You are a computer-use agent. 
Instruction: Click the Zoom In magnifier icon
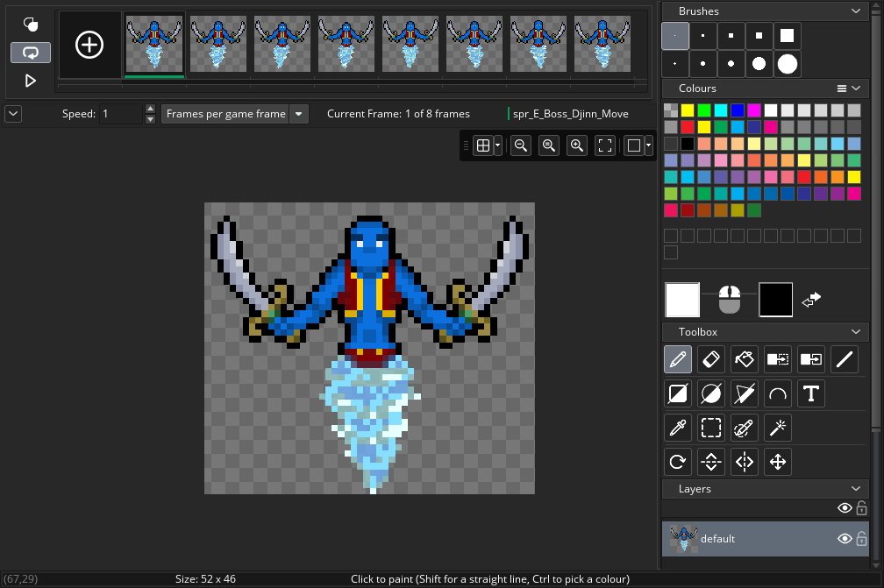(576, 145)
